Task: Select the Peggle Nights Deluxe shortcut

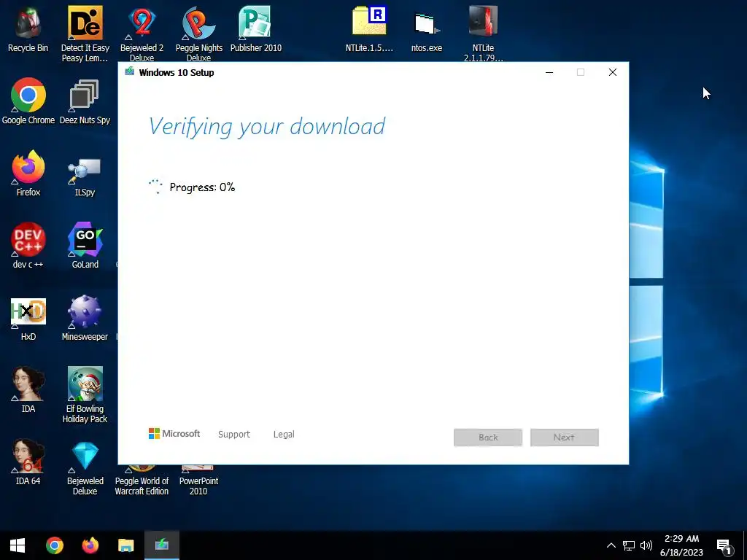Action: point(198,34)
